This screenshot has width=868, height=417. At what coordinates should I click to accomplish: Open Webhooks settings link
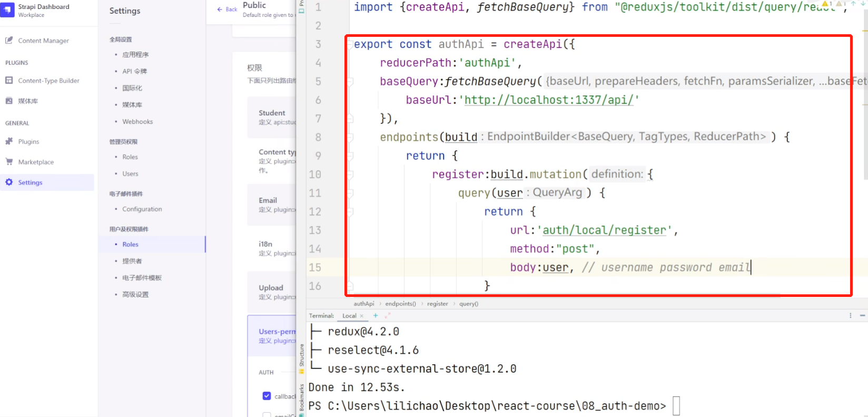coord(137,122)
